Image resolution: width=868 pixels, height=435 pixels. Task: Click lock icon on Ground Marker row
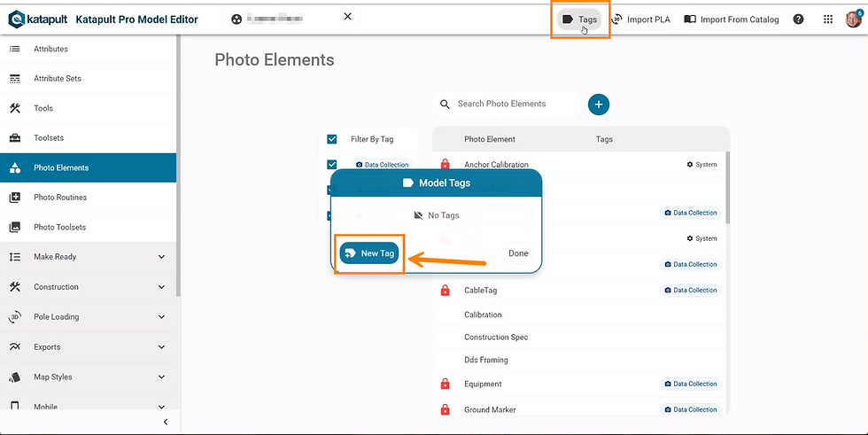(445, 409)
